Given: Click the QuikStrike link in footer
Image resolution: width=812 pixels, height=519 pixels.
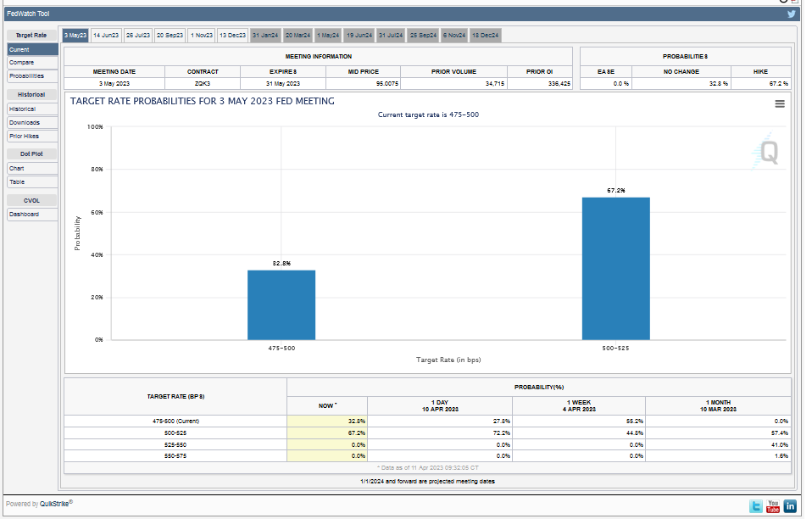Looking at the screenshot, I should coord(54,504).
